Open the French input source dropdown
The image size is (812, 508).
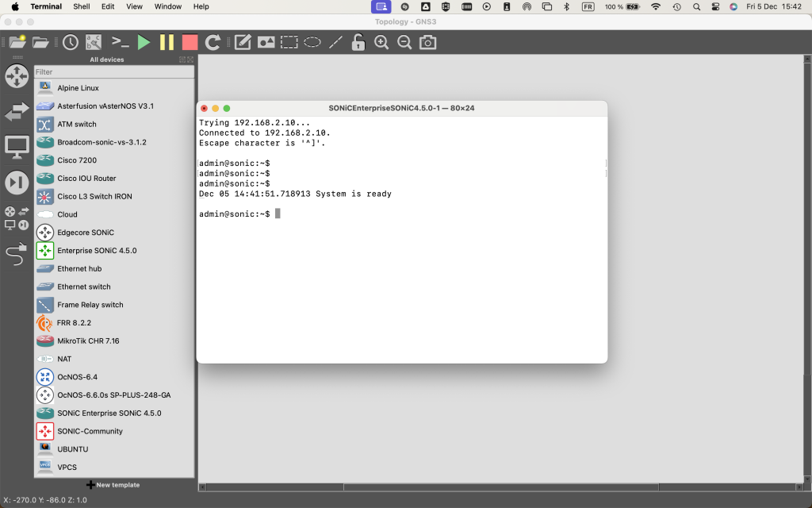tap(588, 6)
